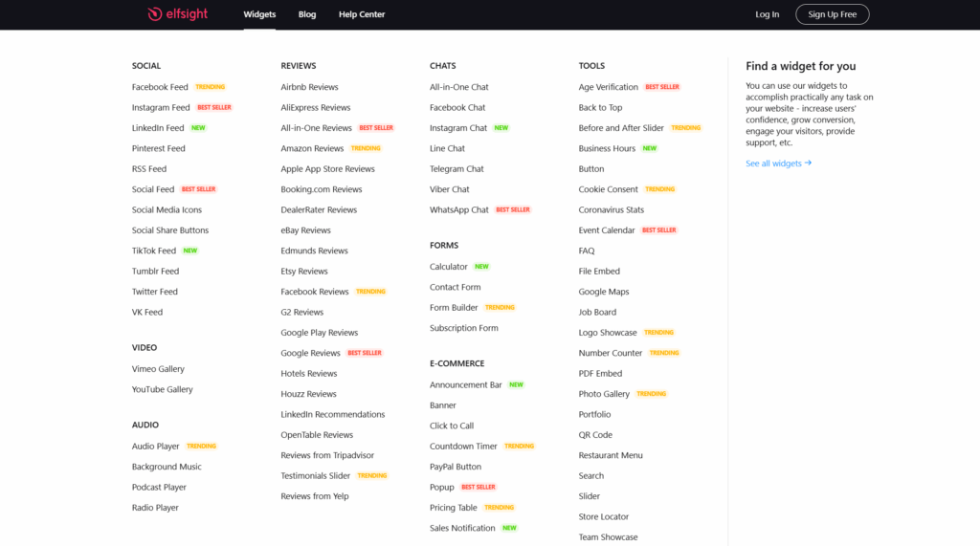Open the Google Reviews widget

coord(310,353)
